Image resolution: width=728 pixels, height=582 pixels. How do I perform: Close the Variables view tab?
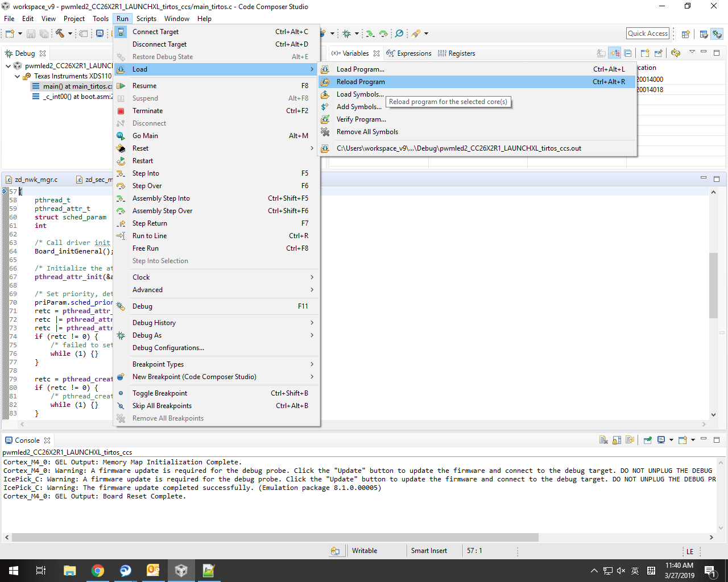pyautogui.click(x=377, y=53)
